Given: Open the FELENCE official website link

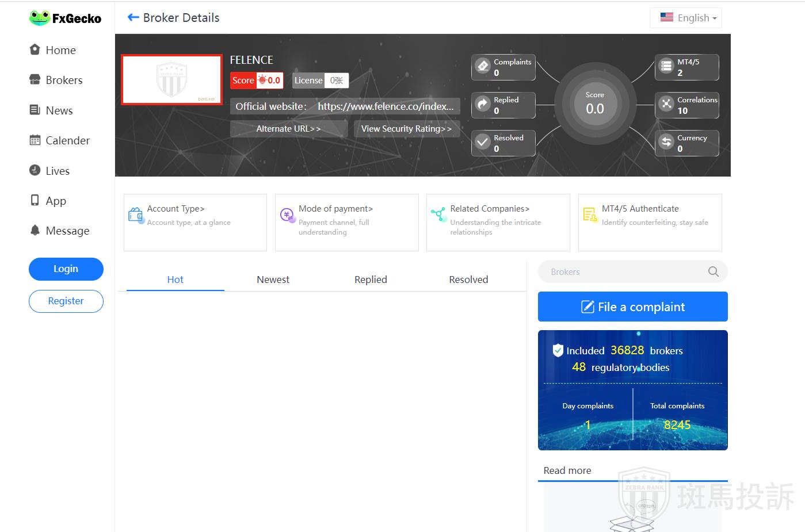Looking at the screenshot, I should 385,106.
